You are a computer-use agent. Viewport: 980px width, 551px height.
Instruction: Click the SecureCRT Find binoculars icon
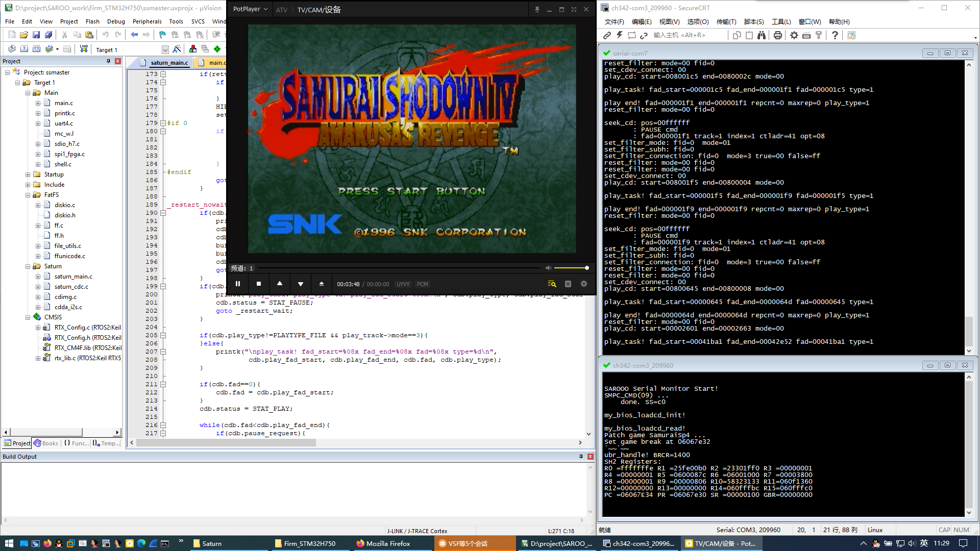point(761,35)
